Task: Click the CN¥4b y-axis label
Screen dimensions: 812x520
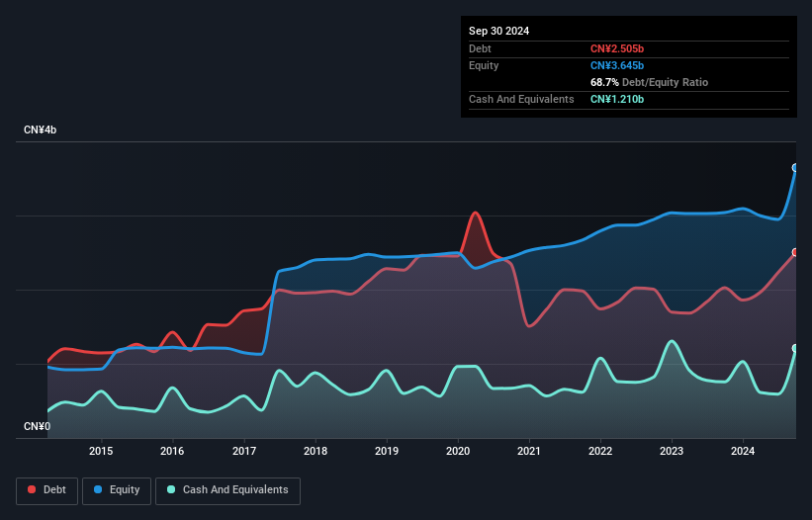Action: point(40,130)
